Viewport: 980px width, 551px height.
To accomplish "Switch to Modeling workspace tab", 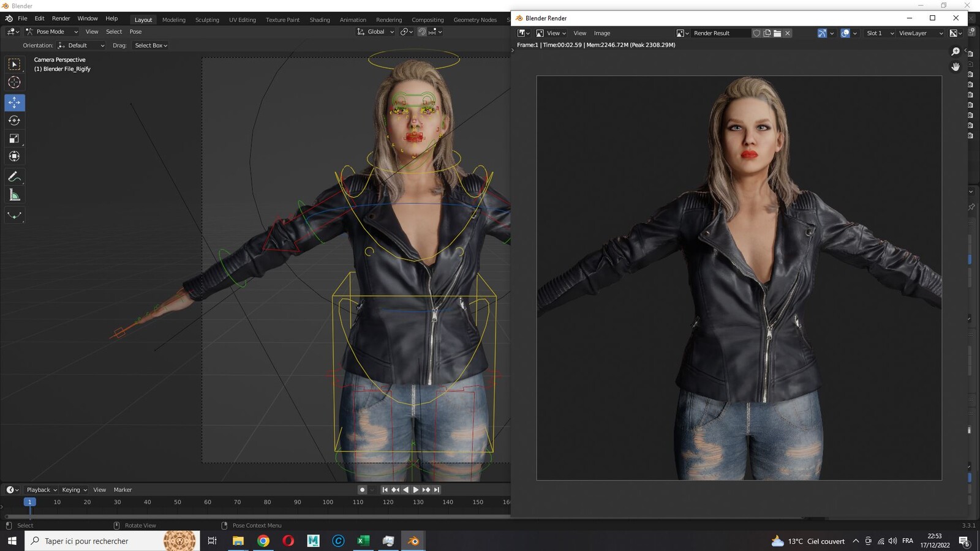I will click(173, 20).
